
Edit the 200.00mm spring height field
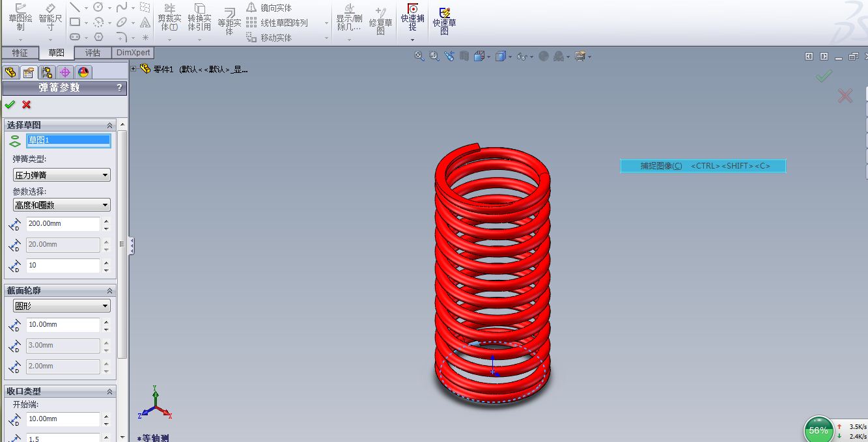63,223
